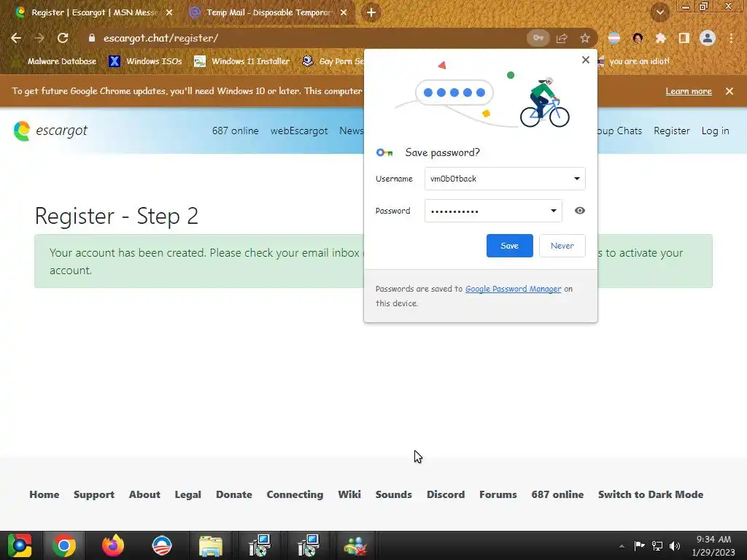Expand the Username dropdown arrow

point(576,179)
